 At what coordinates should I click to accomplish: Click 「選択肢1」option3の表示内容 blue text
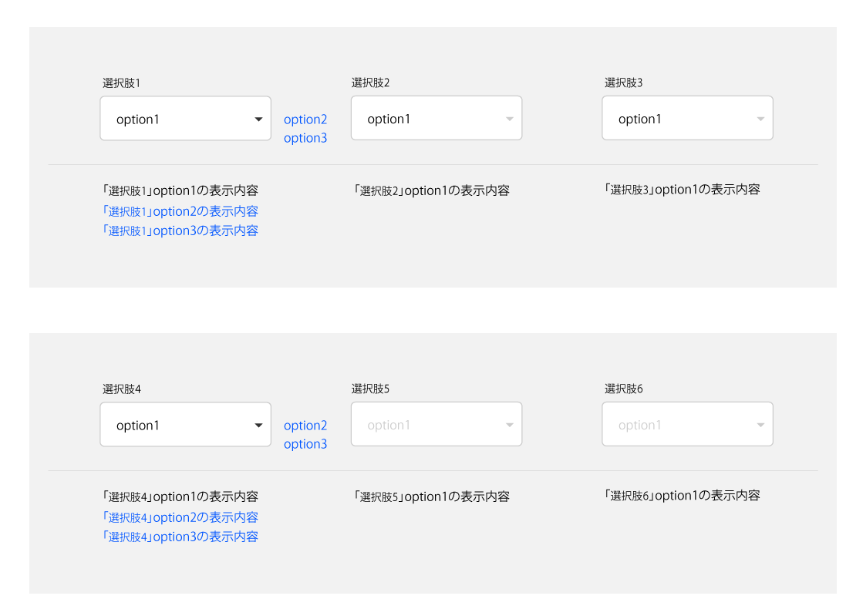tap(180, 231)
